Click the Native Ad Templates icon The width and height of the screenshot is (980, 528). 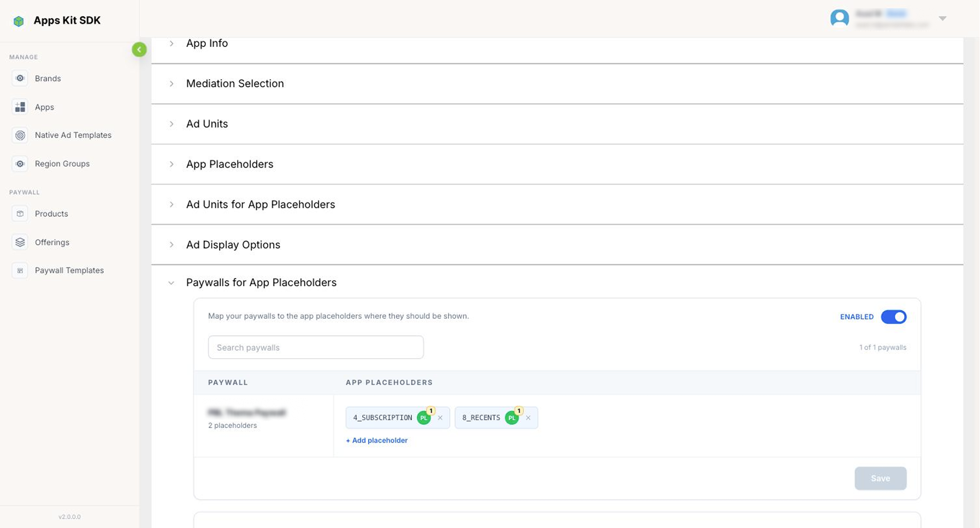20,135
